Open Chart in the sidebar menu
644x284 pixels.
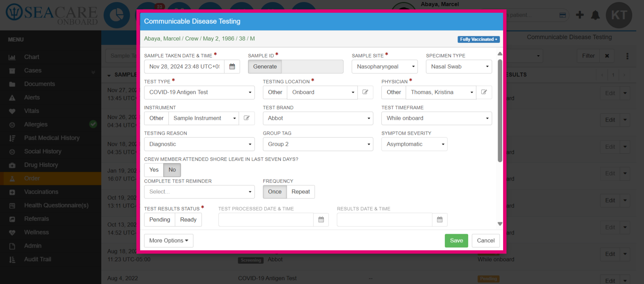click(51, 57)
